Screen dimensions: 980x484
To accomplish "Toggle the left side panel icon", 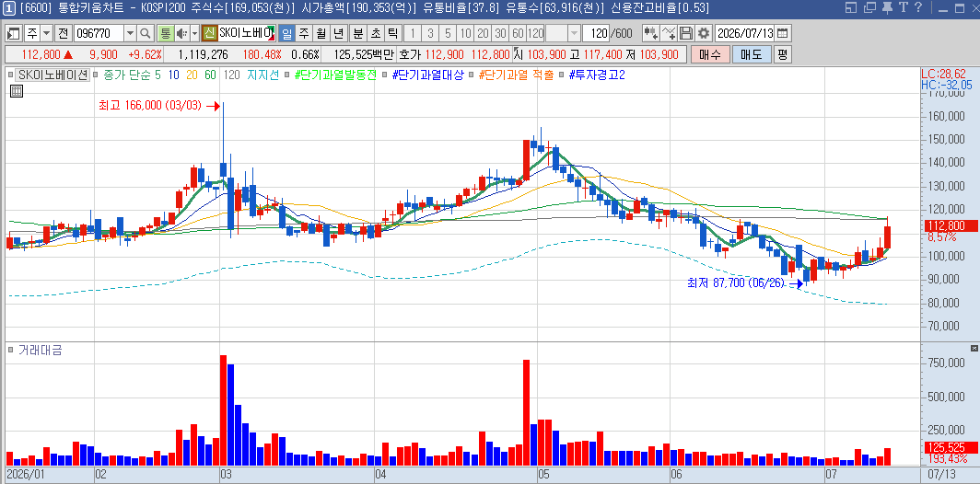I will point(14,33).
